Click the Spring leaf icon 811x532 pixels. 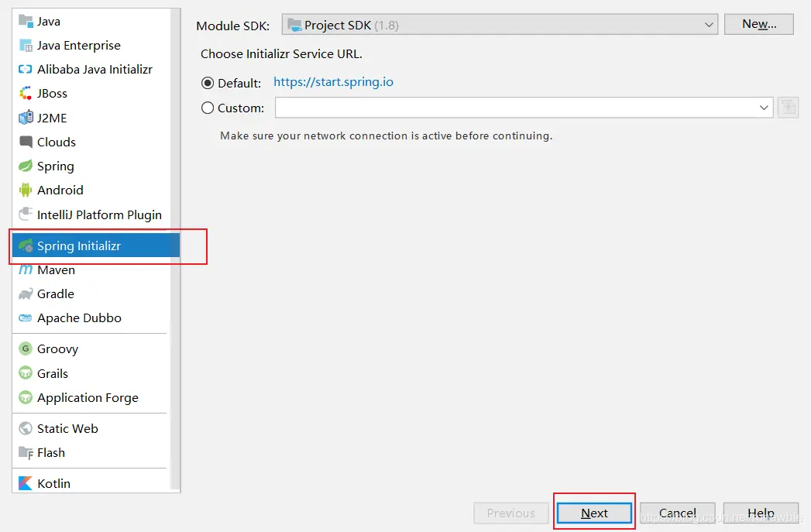point(26,166)
